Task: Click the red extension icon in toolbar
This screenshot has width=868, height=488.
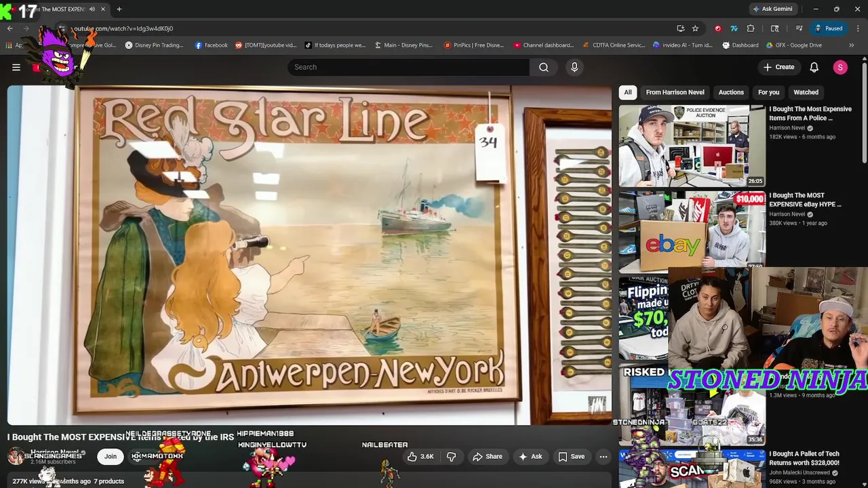Action: coord(717,28)
